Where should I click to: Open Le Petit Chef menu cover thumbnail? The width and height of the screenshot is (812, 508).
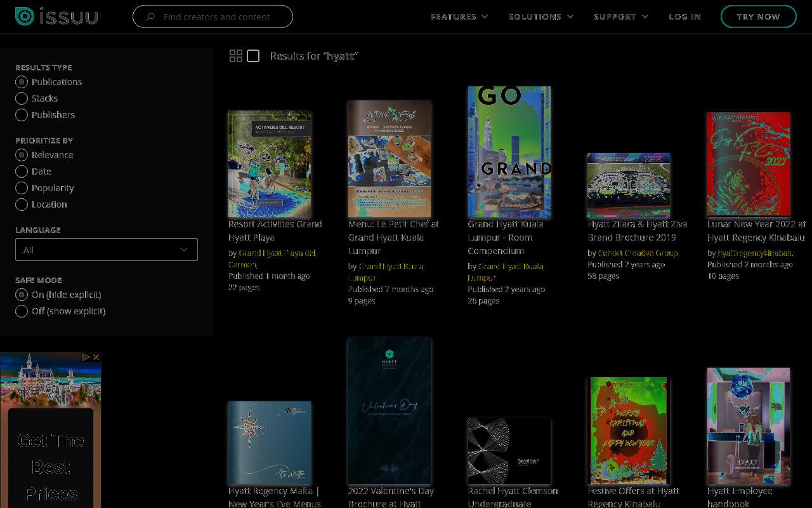[x=390, y=159]
